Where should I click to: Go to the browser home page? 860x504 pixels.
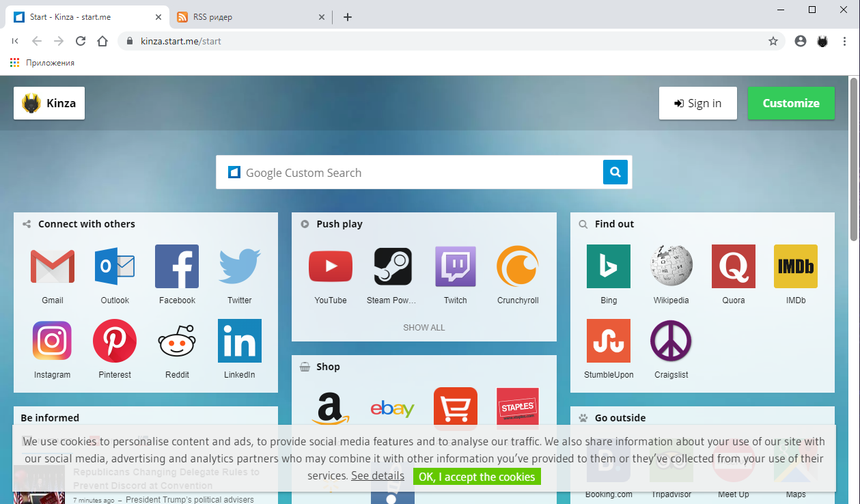click(x=102, y=41)
